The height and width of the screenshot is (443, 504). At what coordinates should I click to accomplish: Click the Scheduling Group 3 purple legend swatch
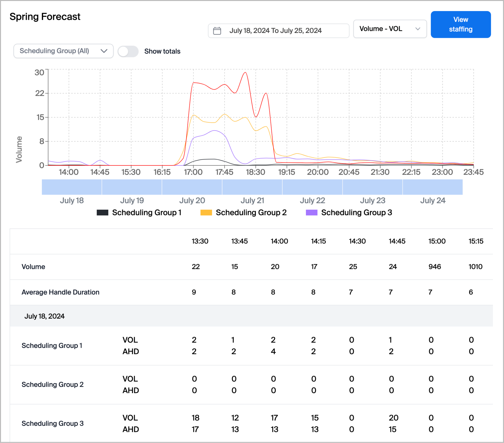[x=311, y=213]
